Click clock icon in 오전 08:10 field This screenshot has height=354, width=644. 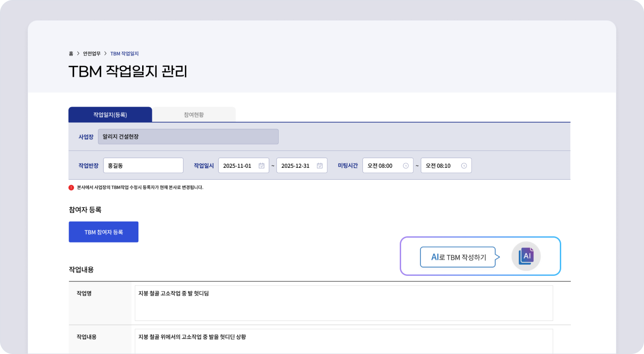tap(464, 166)
